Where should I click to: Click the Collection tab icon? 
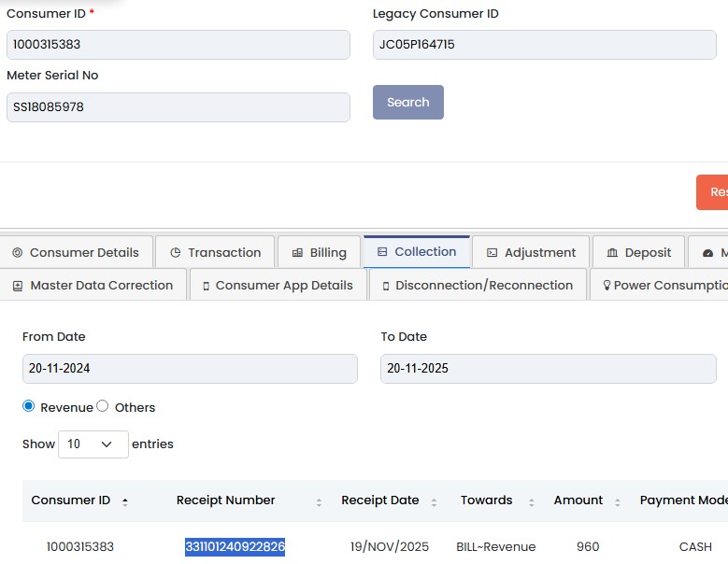pyautogui.click(x=382, y=251)
